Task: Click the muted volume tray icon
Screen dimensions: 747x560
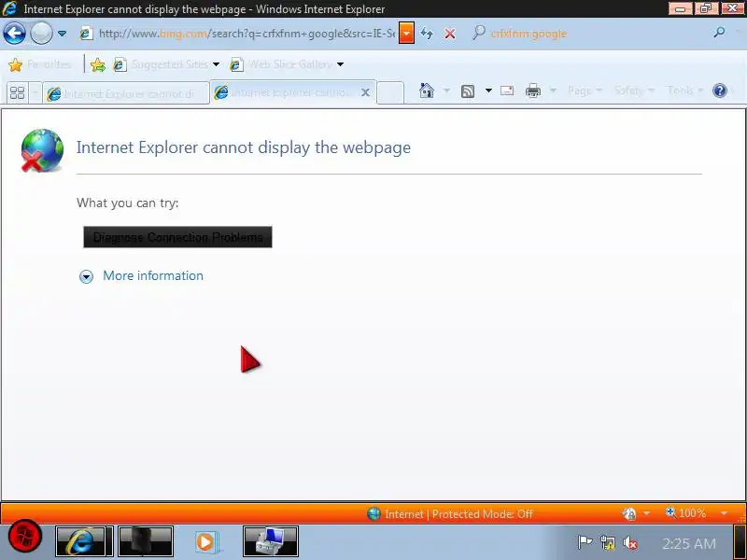Action: 629,543
